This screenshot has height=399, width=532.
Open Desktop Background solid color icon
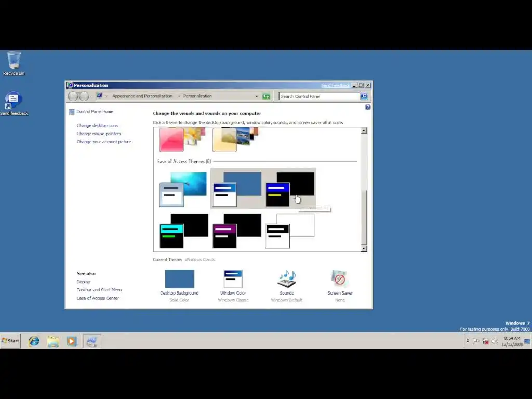(179, 279)
